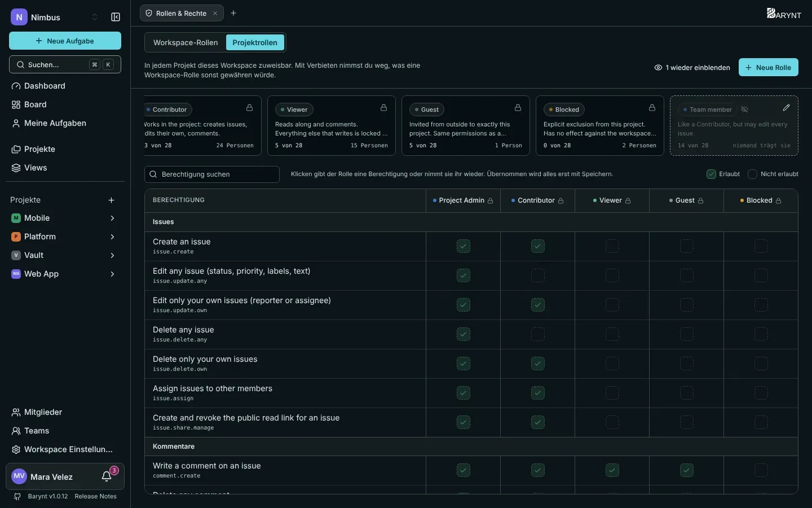812x508 pixels.
Task: Go to Meine Aufgaben
Action: pyautogui.click(x=65, y=123)
